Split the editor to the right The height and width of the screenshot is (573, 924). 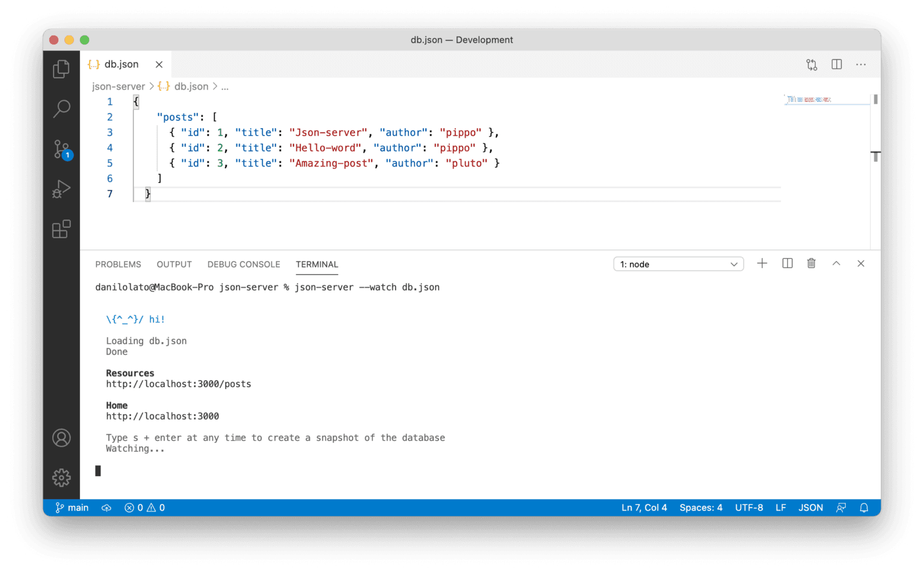pos(836,64)
